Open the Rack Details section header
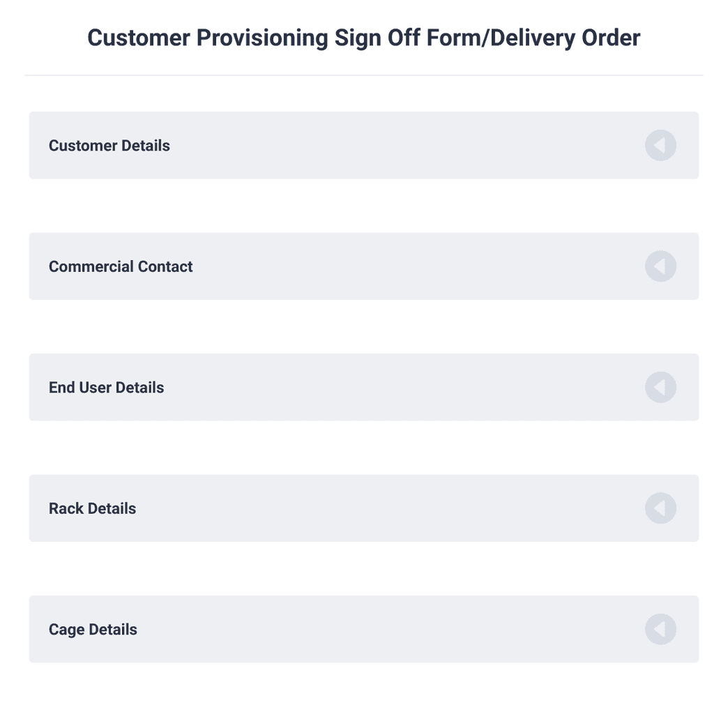 click(363, 508)
